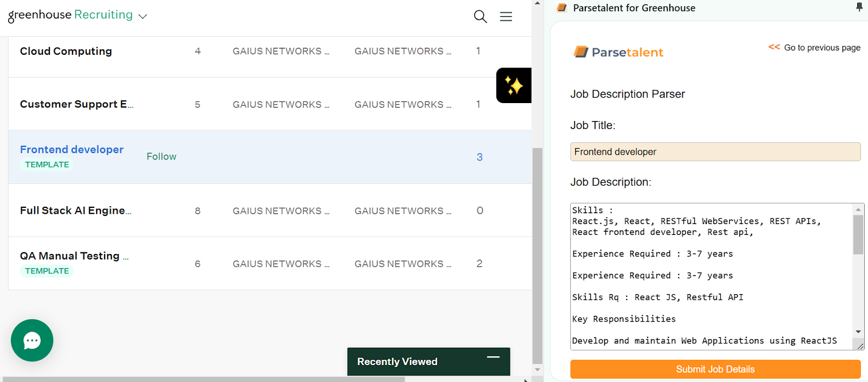Open the QA Manual Testing job
The image size is (868, 382).
point(74,256)
